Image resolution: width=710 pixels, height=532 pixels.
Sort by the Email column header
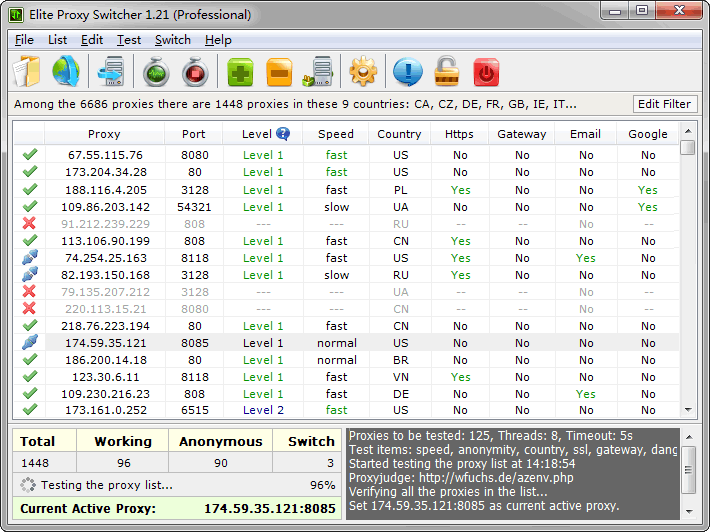585,134
